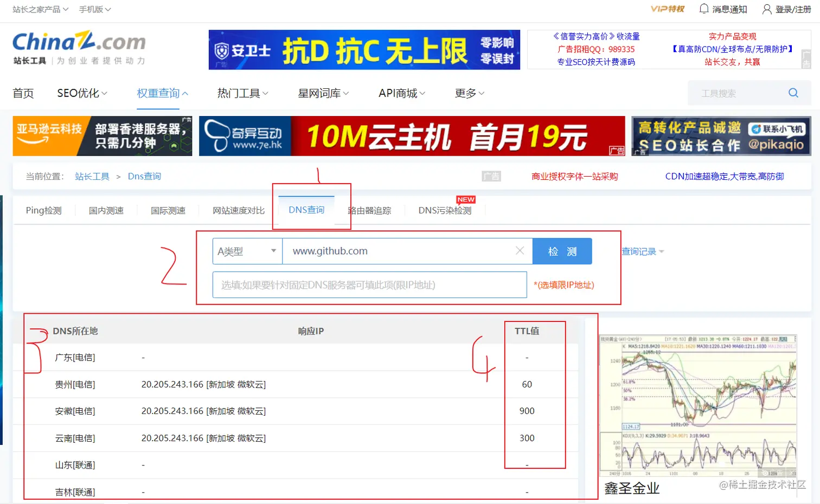
Task: Go to 首页 in navigation
Action: coord(23,93)
